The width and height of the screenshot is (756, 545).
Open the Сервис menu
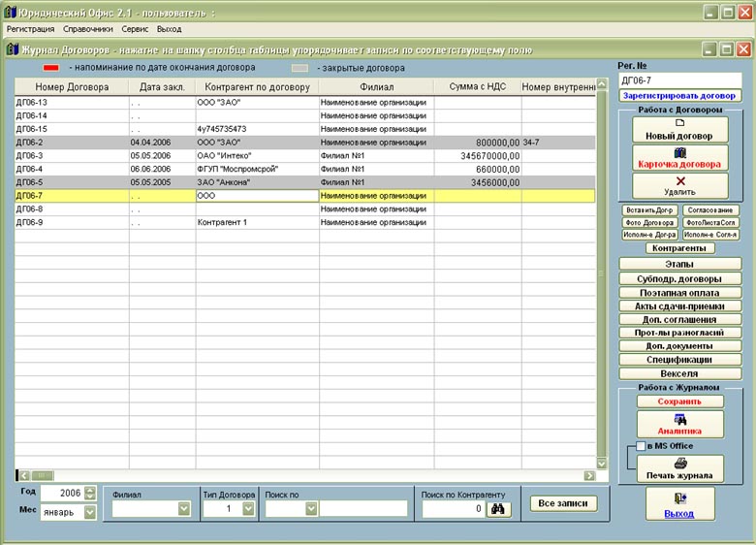(135, 29)
